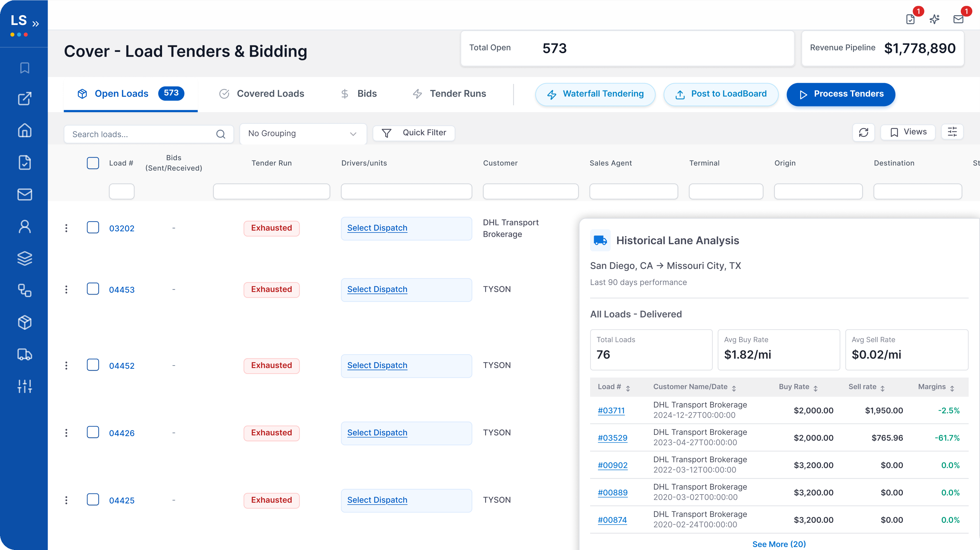The image size is (980, 550).
Task: Open the truck sidebar icon
Action: pos(25,354)
